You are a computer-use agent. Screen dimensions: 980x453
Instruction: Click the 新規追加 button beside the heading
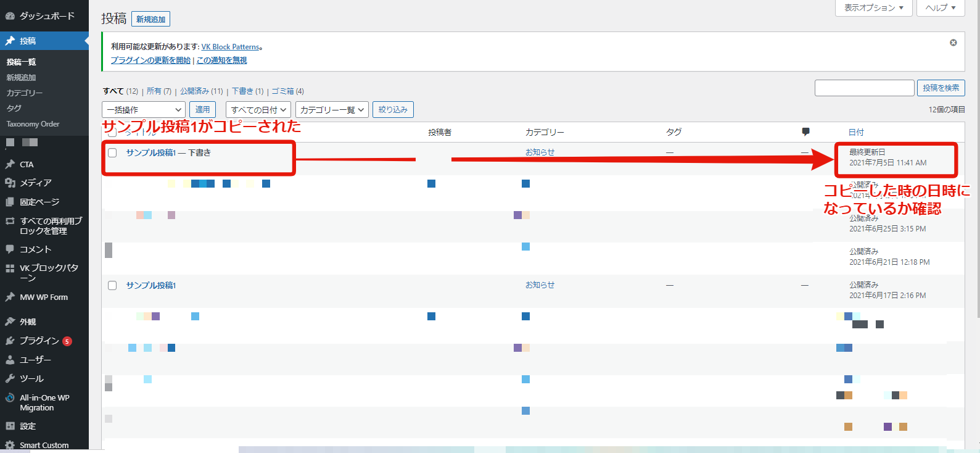click(x=151, y=19)
